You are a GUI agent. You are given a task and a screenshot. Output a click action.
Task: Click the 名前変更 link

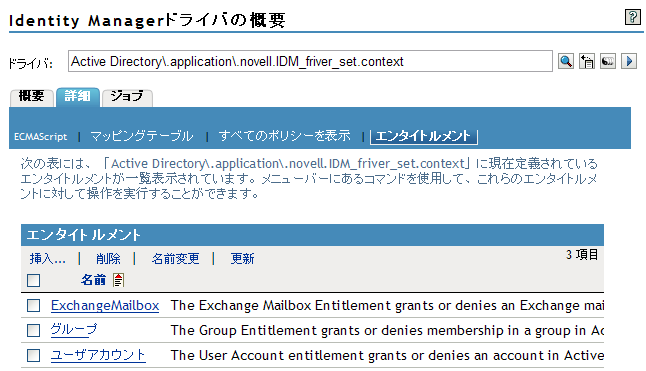[x=176, y=259]
